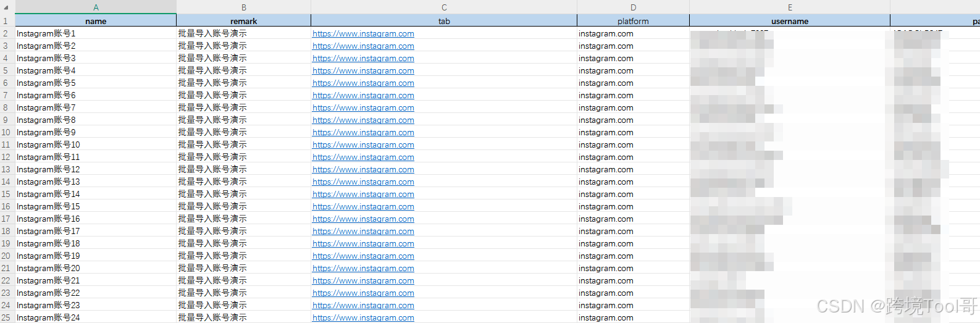
Task: Click cell 'Instagram账号23'
Action: 96,305
